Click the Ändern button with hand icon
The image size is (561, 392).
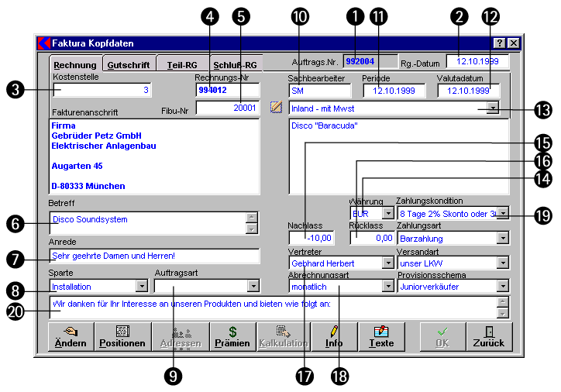[71, 335]
